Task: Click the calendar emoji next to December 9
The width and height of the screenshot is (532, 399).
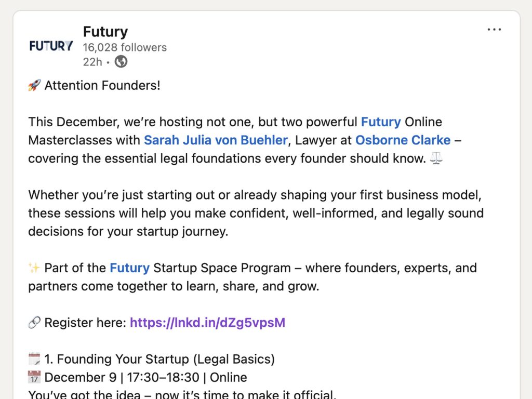Action: 34,377
